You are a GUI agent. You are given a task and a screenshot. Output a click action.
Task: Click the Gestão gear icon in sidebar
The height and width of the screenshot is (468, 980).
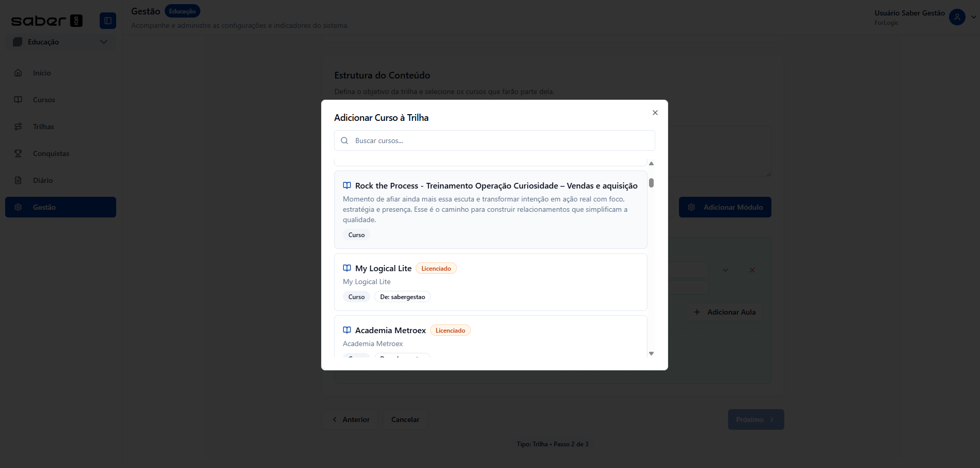[x=18, y=207]
